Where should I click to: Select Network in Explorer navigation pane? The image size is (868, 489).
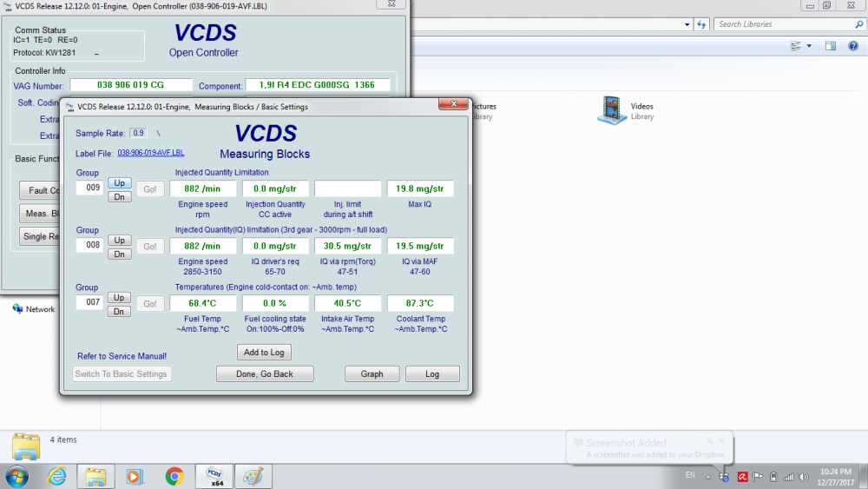pyautogui.click(x=35, y=309)
